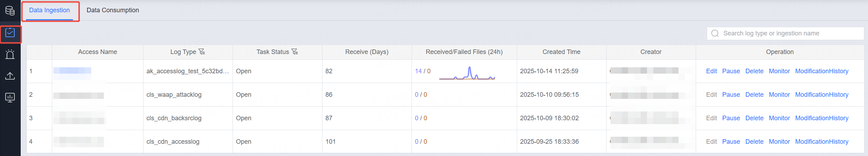
Task: Open Monitor for cls_cdn_accesslog
Action: pyautogui.click(x=779, y=142)
